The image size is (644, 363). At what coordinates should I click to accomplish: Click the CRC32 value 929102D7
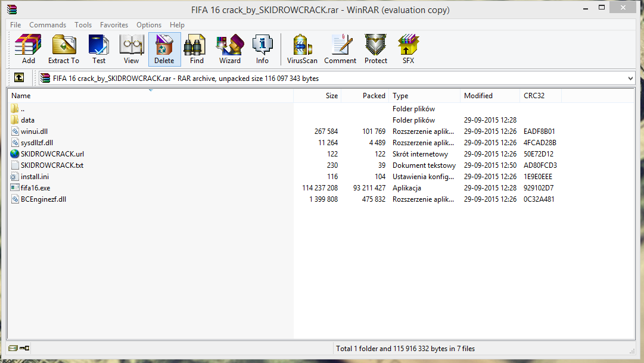coord(539,188)
